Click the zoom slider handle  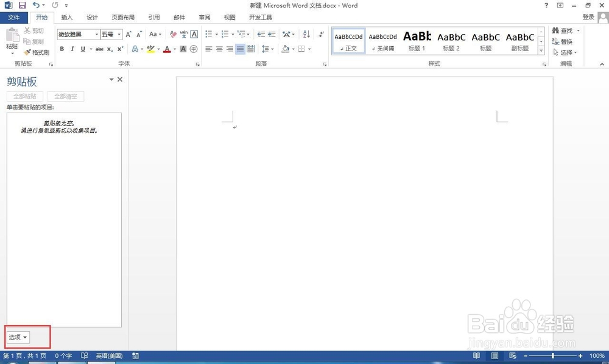[x=552, y=355]
